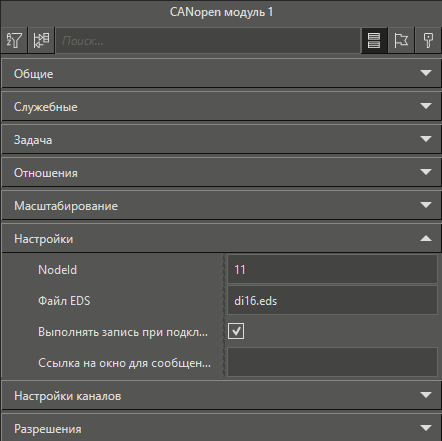Select the Ссылка на окно для сообщен... label

(x=124, y=363)
